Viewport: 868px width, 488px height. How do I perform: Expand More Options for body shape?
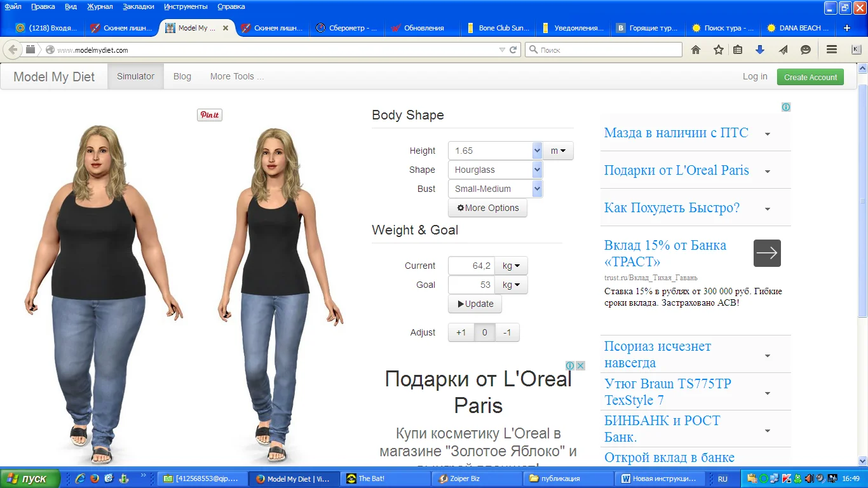[x=487, y=208]
